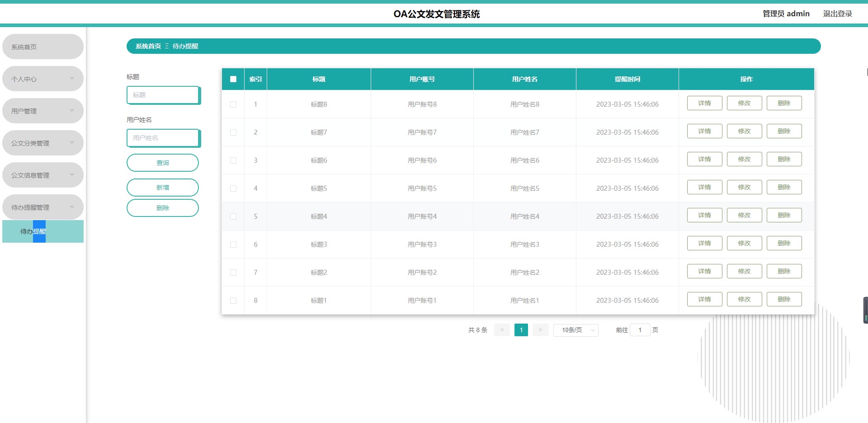Tick the checkbox for row 标题2
Screen dimensions: 868x423
(233, 273)
